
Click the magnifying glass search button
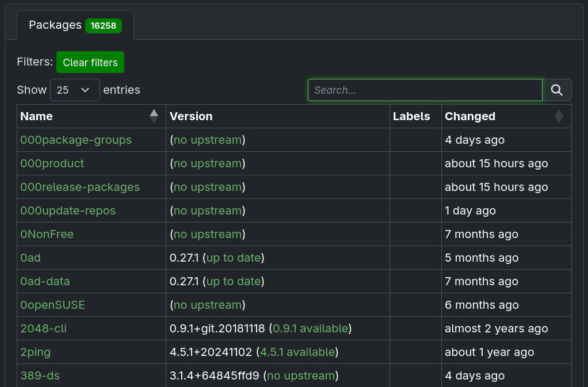[557, 90]
